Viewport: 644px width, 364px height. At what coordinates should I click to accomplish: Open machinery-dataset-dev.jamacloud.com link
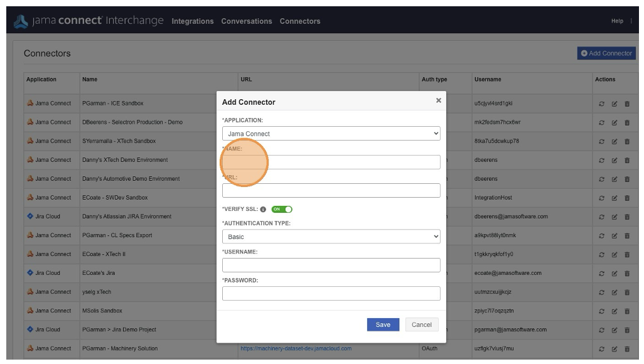(x=296, y=348)
